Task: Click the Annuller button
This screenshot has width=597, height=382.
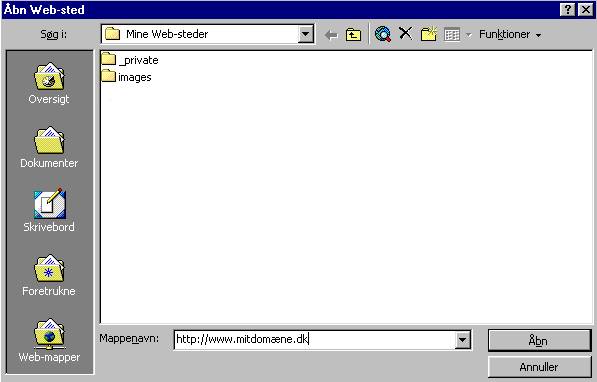Action: coord(539,367)
